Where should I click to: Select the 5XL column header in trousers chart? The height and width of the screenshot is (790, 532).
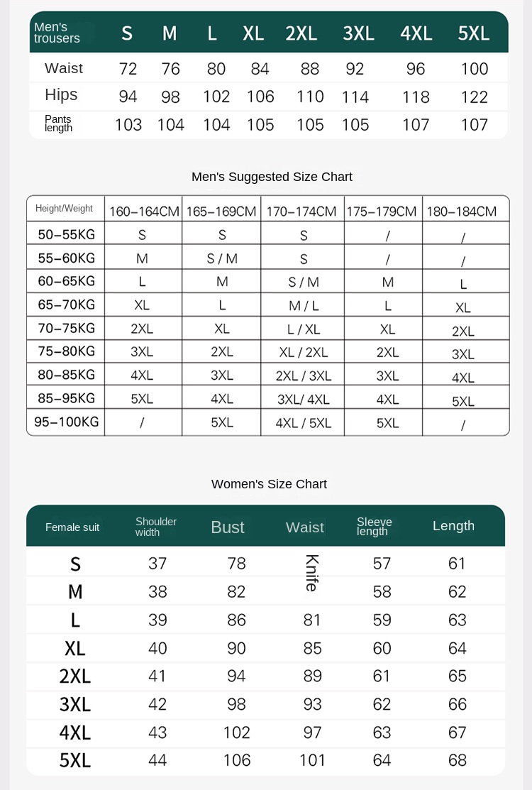pos(474,33)
